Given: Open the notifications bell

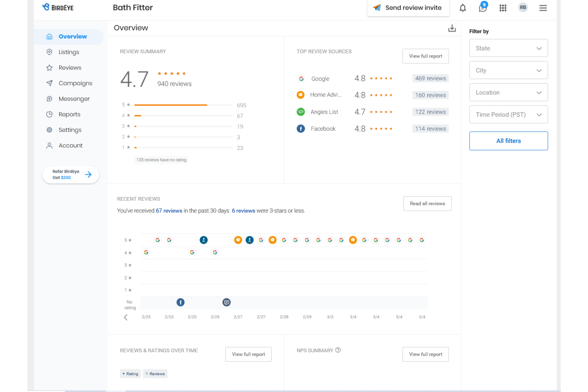Looking at the screenshot, I should 463,8.
